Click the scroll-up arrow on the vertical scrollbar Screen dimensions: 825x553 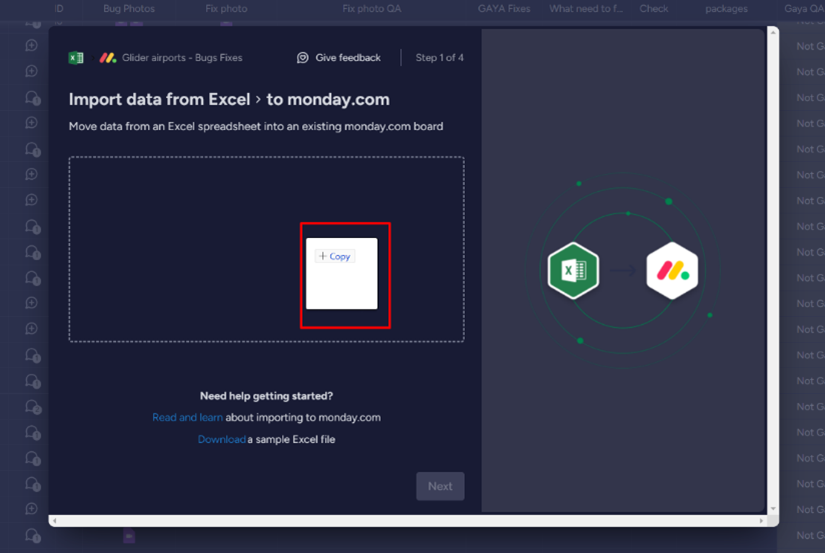[x=772, y=33]
